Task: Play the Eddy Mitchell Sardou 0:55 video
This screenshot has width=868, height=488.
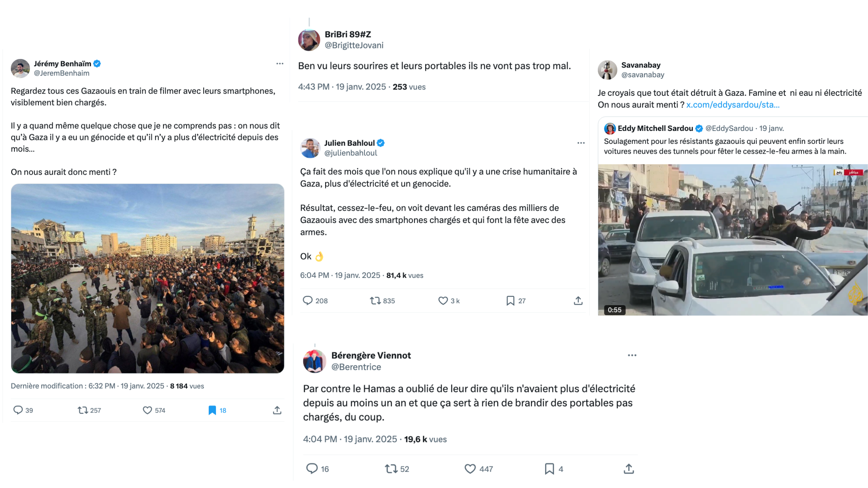Action: [733, 240]
